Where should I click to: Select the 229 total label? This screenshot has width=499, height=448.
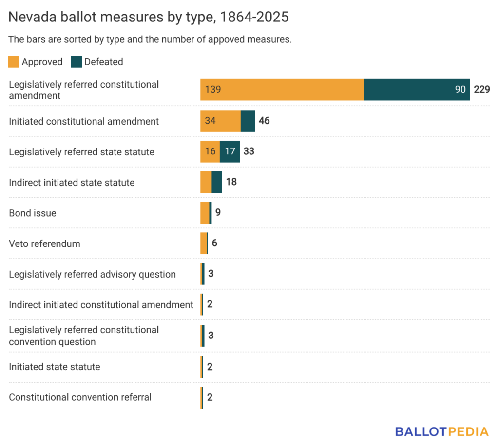click(481, 90)
